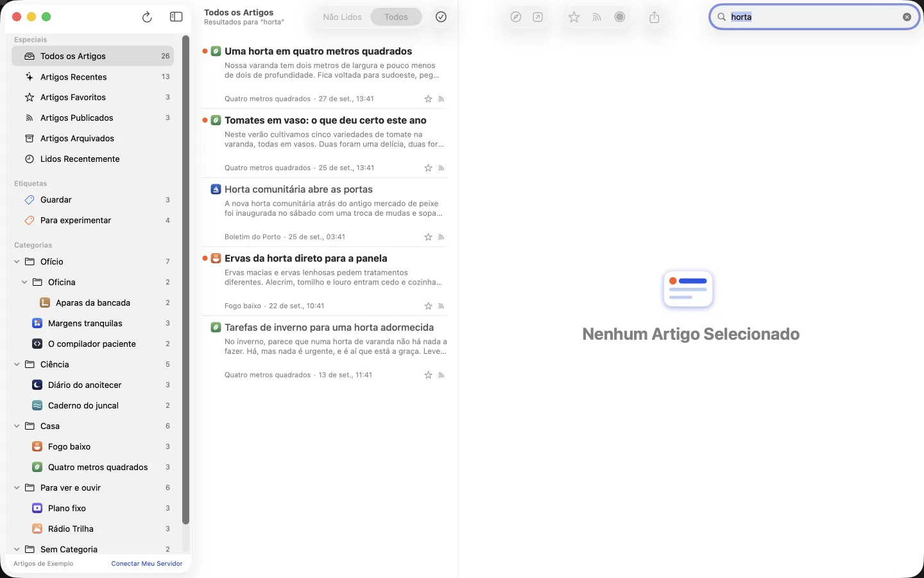The height and width of the screenshot is (578, 924).
Task: Refresh feeds with the reload icon
Action: tap(147, 17)
